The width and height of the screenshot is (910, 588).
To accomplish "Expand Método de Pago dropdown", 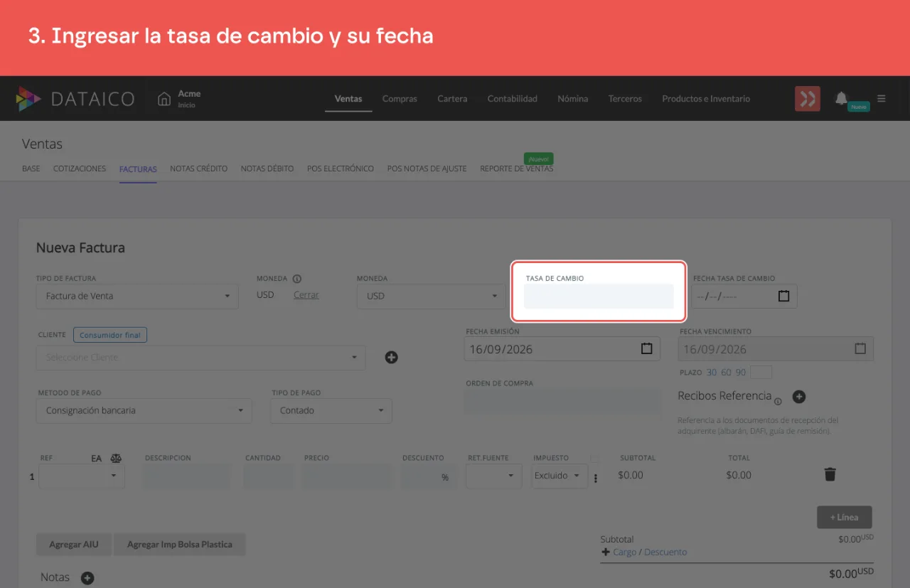I will coord(144,410).
